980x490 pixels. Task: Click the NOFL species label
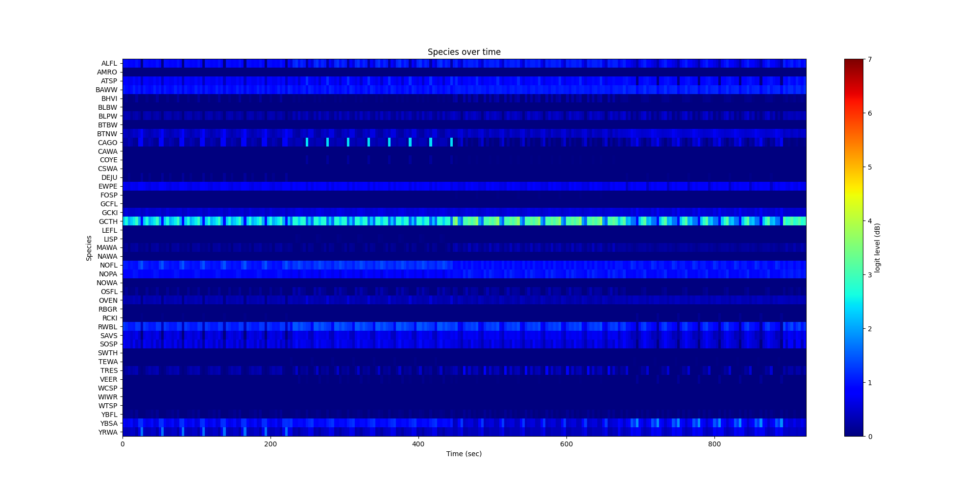point(108,265)
